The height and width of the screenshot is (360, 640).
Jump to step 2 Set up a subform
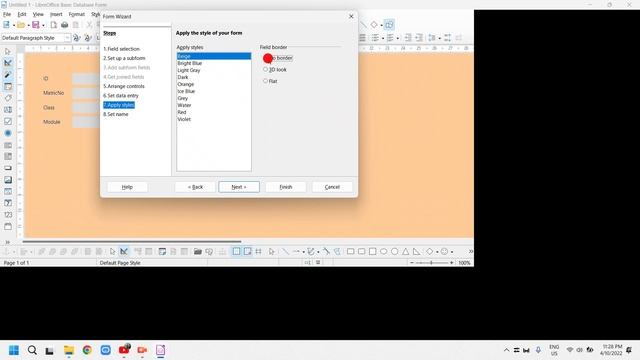click(124, 58)
